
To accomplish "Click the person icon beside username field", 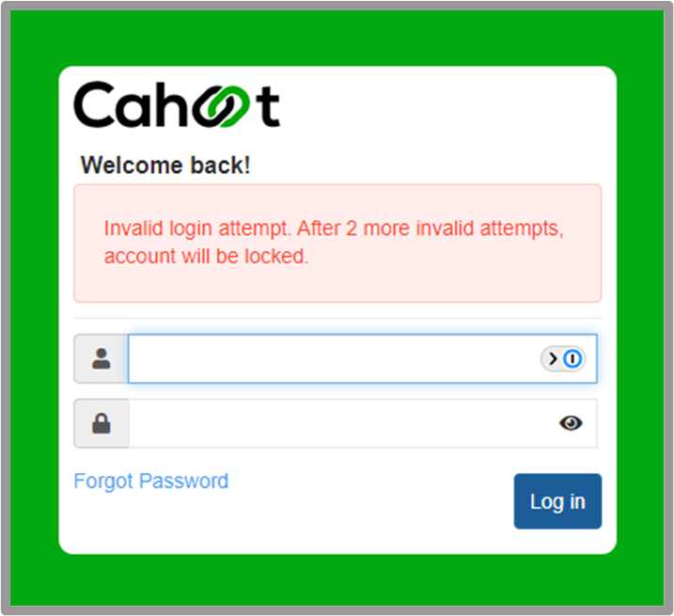I will point(101,358).
